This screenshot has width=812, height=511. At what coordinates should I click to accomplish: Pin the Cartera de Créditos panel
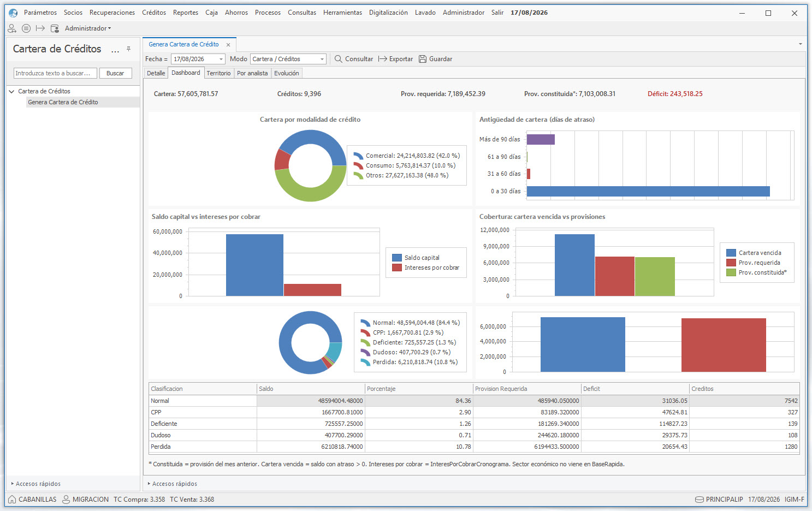[128, 49]
